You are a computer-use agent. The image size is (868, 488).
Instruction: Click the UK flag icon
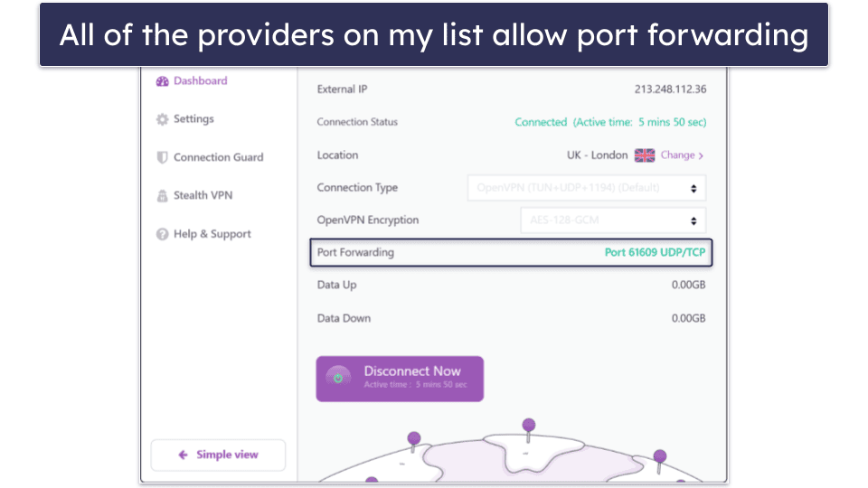(645, 155)
